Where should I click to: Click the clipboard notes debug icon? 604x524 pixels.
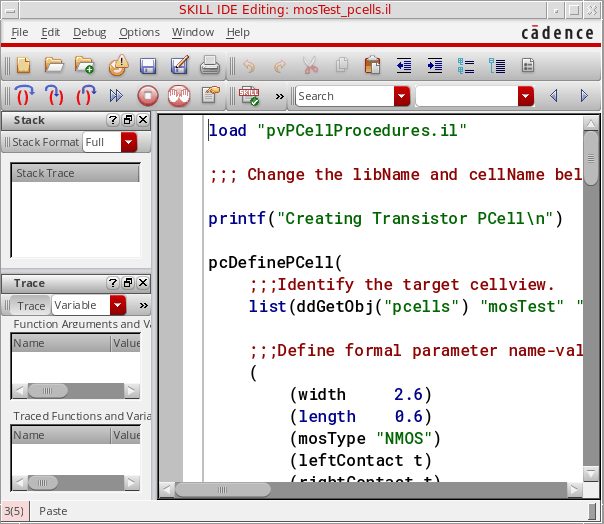click(210, 95)
